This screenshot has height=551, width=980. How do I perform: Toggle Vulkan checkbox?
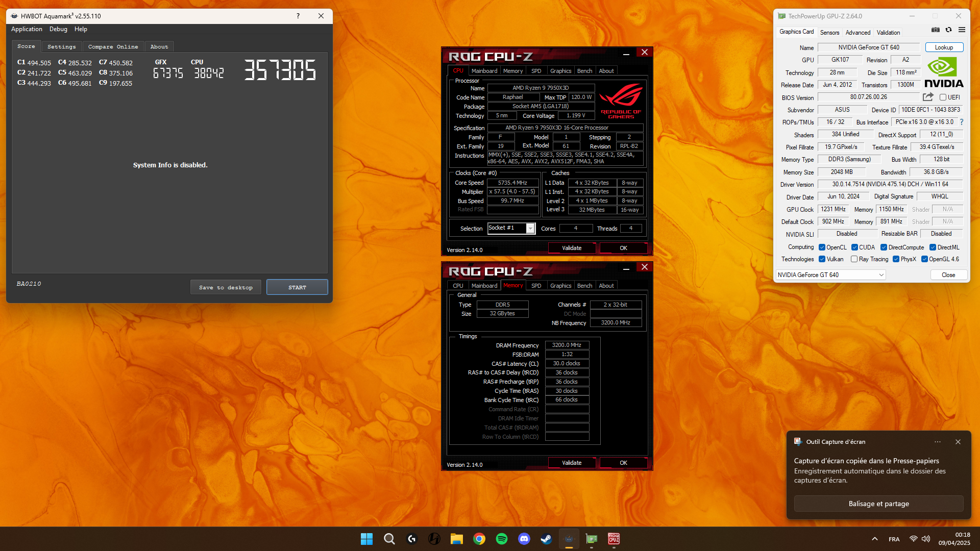(x=822, y=259)
